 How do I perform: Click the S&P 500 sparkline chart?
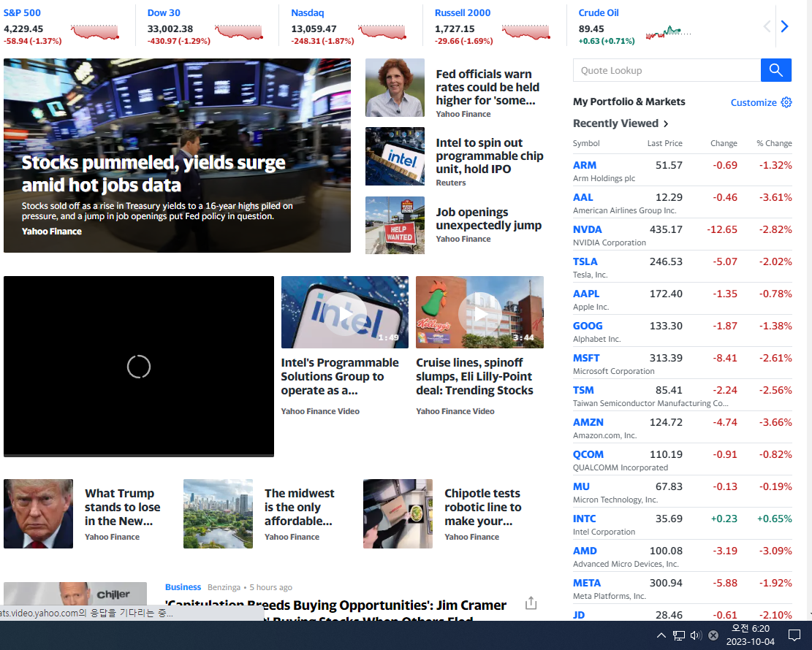(x=95, y=32)
